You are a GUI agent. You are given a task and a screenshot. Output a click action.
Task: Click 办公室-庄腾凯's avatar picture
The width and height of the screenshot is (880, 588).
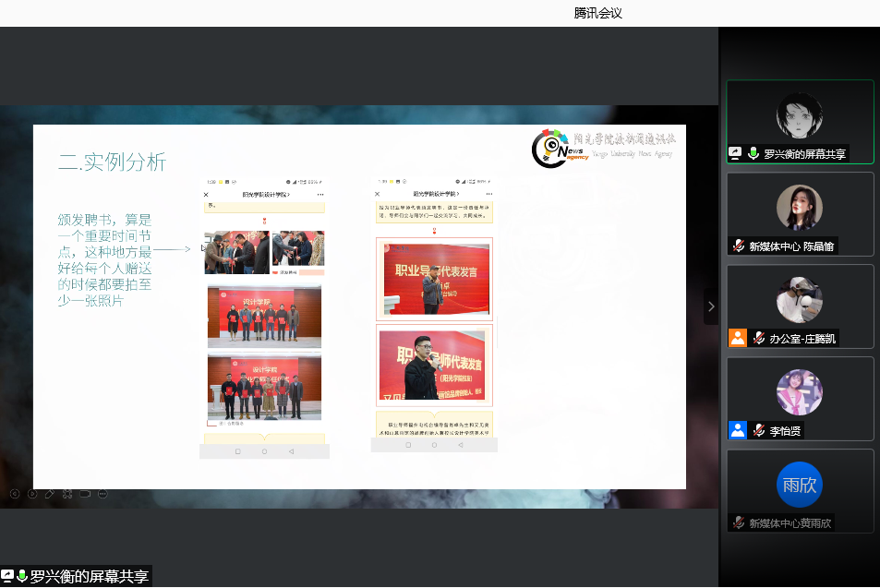800,300
